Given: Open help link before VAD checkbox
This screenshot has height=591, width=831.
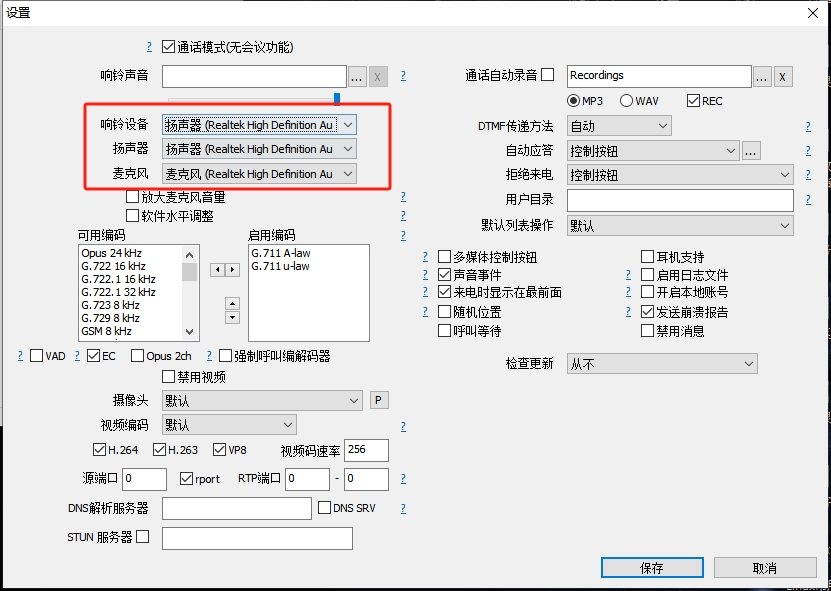Looking at the screenshot, I should 20,356.
